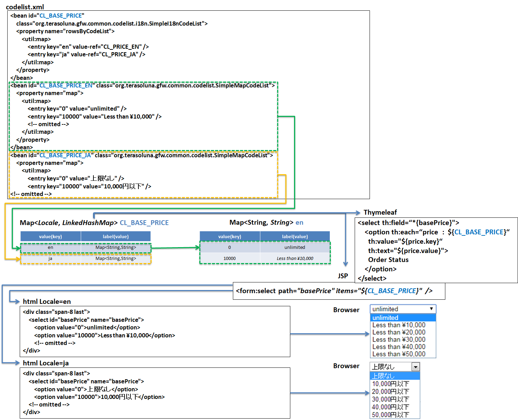
Task: Click the "10000" key cell in en map table
Action: 229,259
